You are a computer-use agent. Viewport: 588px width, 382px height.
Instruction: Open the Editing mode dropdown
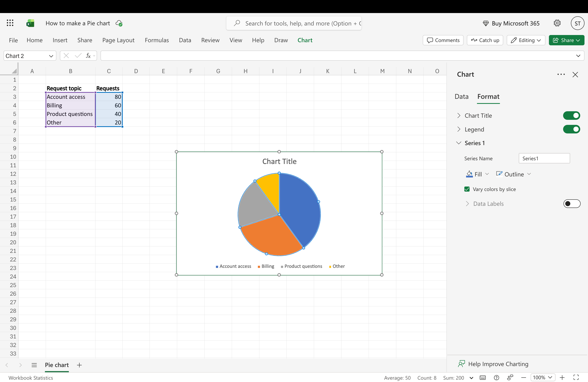tap(526, 40)
